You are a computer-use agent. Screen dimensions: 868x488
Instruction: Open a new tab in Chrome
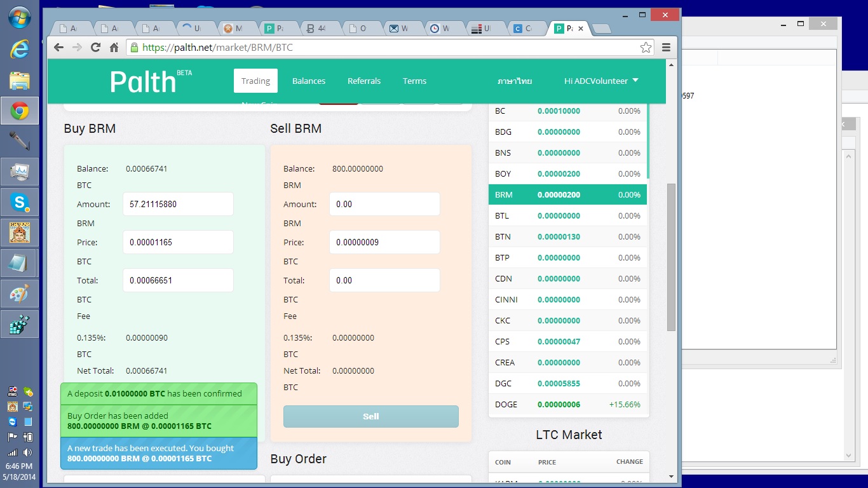pyautogui.click(x=601, y=29)
